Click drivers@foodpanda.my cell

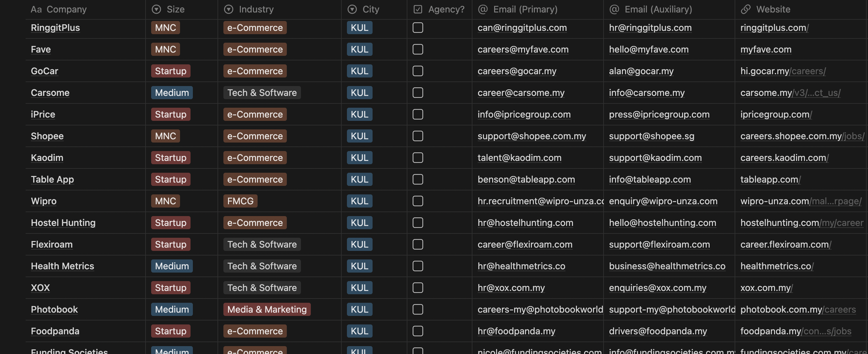(669, 331)
